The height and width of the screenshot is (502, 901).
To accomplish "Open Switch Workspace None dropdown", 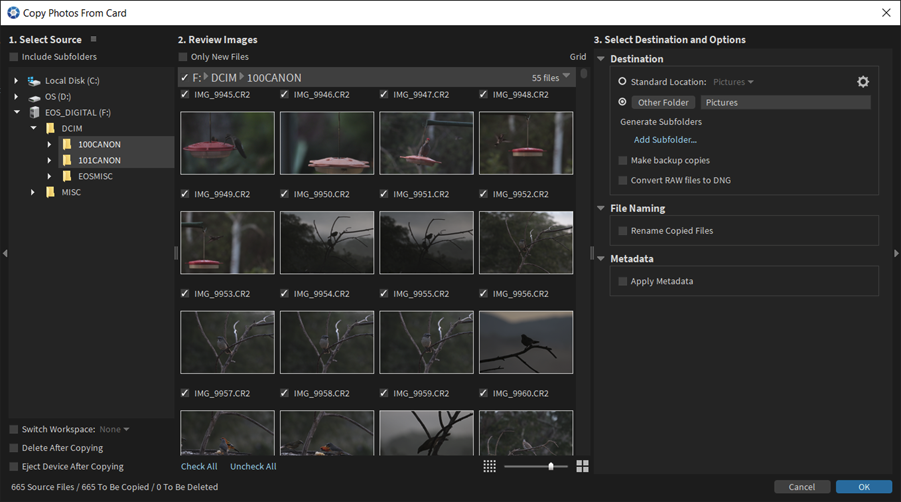I will coord(114,429).
